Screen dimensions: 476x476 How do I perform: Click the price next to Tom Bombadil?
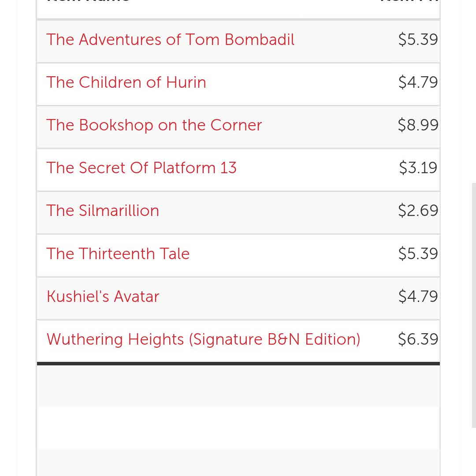[418, 40]
